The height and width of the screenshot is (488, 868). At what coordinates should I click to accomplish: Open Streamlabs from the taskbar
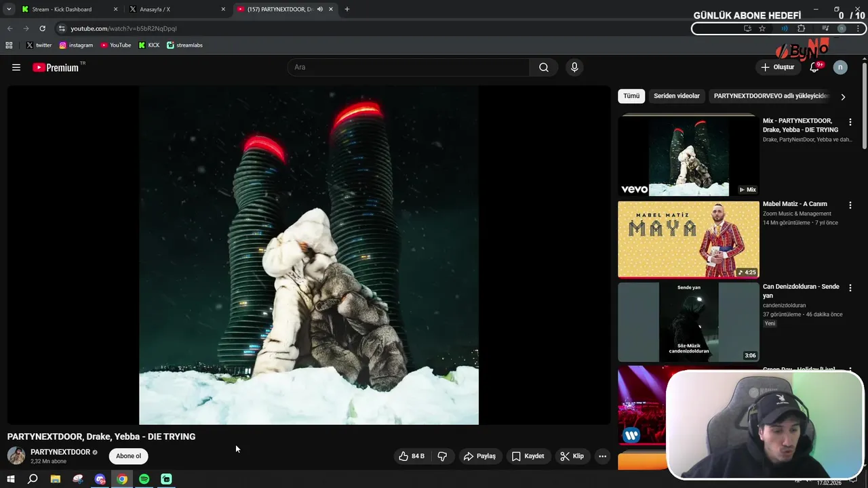click(x=166, y=479)
